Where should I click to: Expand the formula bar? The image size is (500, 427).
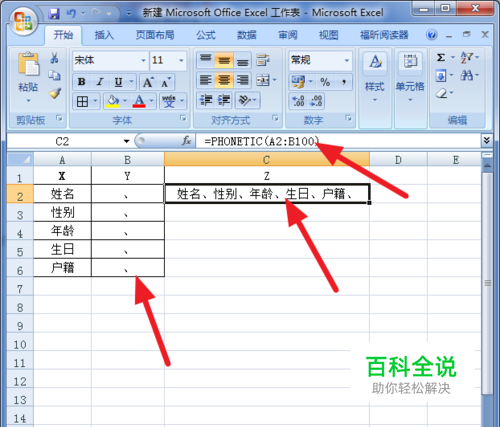(487, 141)
